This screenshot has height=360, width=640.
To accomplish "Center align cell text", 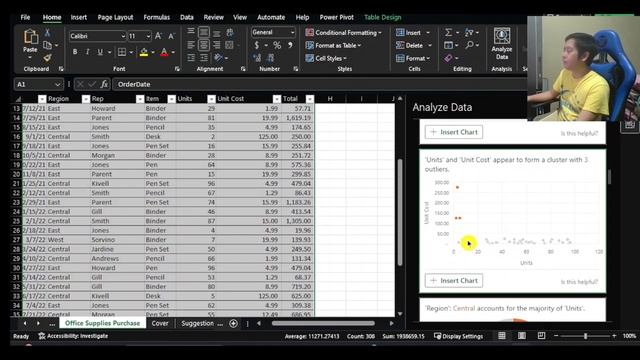I will [x=204, y=45].
